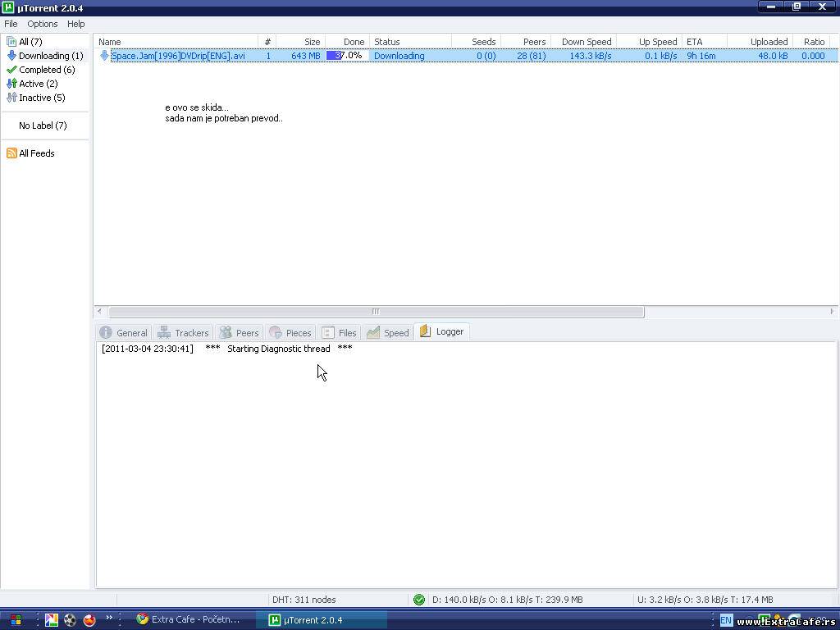840x630 pixels.
Task: Sort by Uploaded column
Action: [x=760, y=42]
